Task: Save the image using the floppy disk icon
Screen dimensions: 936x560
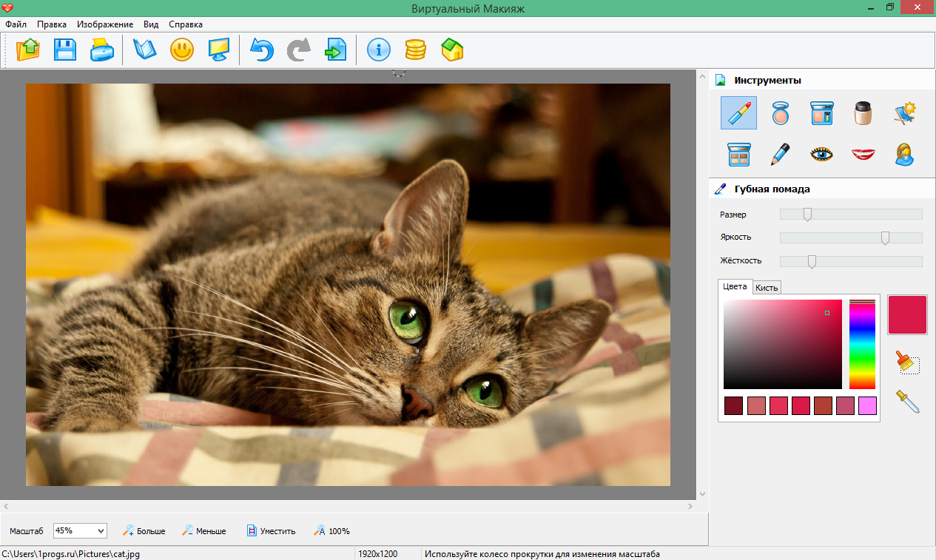Action: [x=65, y=50]
